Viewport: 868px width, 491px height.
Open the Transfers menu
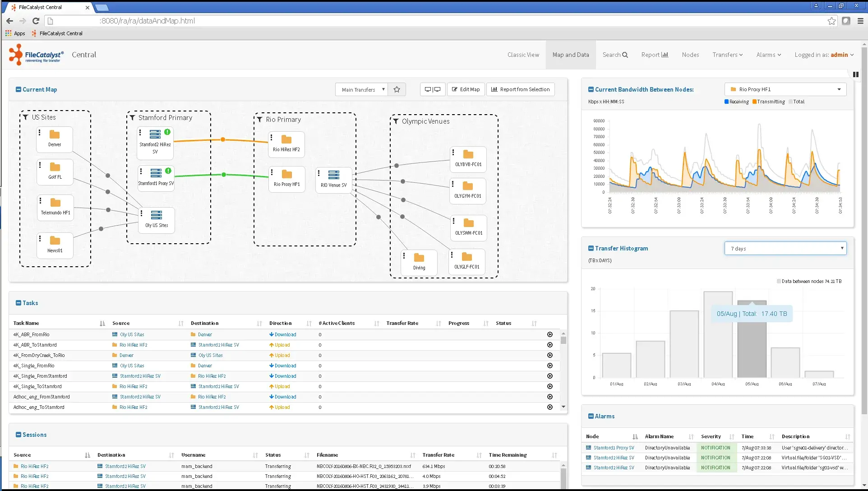coord(727,55)
